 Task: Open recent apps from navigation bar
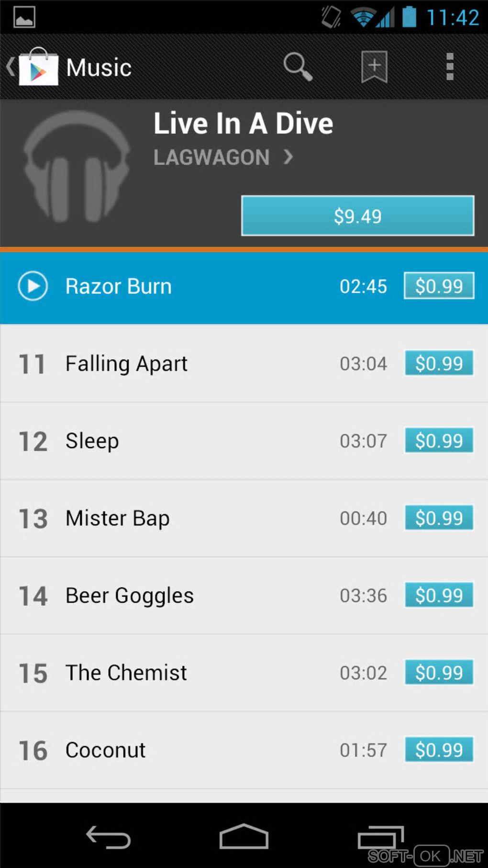click(381, 837)
